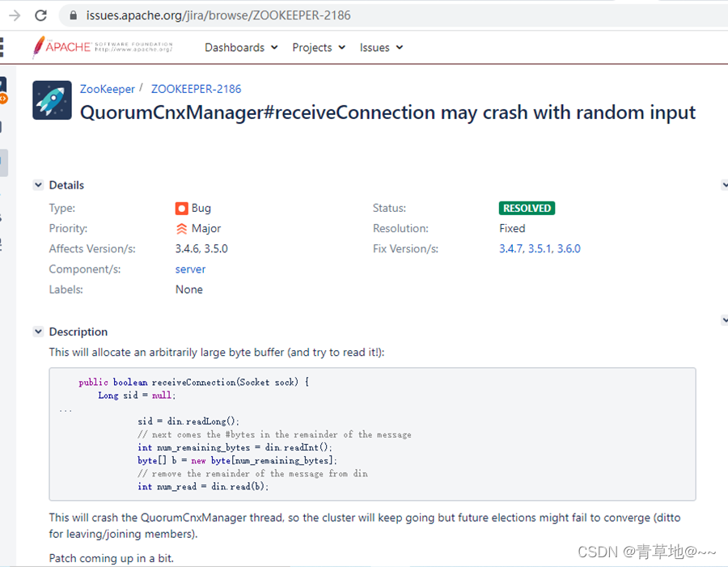The image size is (728, 567).
Task: Click the red Bug type icon
Action: coord(181,209)
